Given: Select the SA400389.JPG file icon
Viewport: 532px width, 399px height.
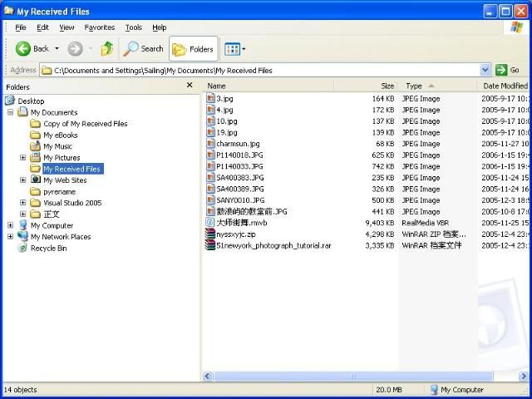Looking at the screenshot, I should coord(210,189).
